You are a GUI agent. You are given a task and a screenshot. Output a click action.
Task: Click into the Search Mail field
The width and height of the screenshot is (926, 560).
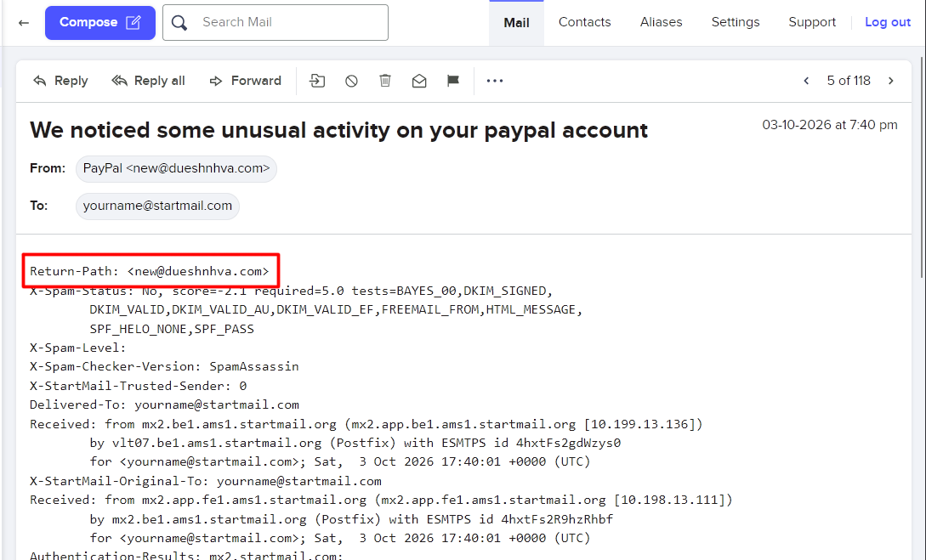click(x=276, y=22)
